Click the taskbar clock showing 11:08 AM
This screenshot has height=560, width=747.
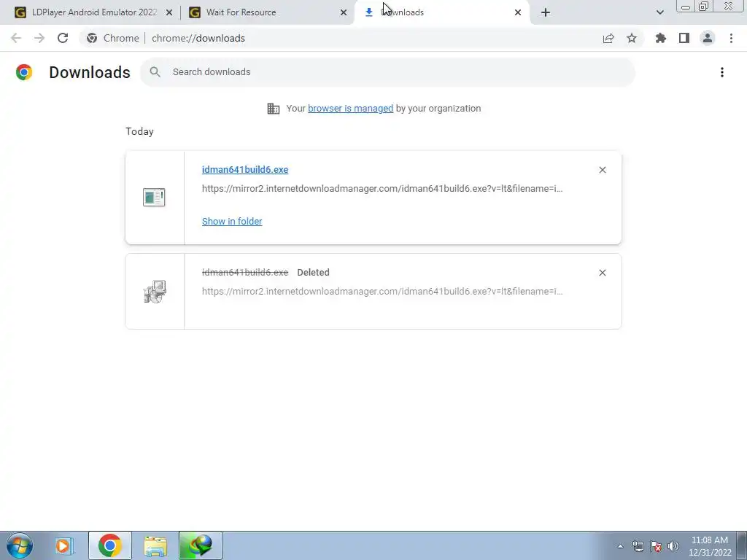pos(710,546)
